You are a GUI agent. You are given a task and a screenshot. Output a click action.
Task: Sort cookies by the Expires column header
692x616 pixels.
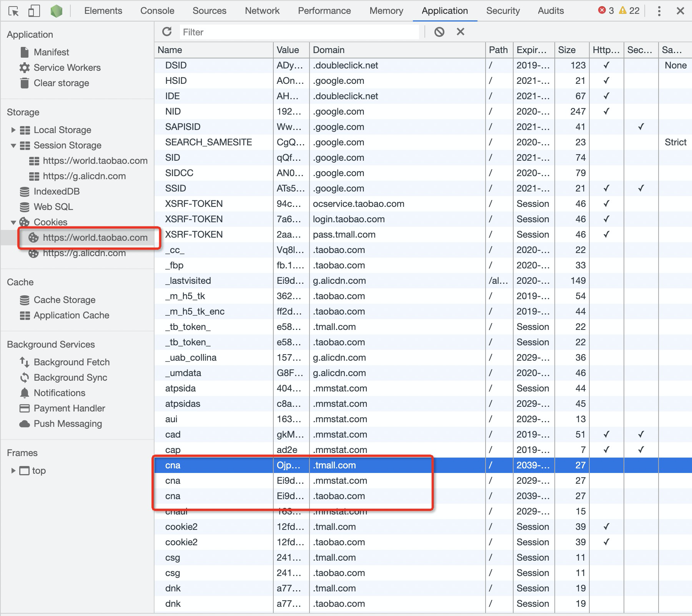534,50
